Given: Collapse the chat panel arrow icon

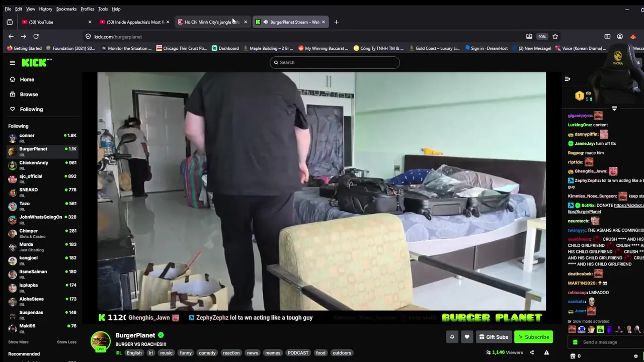Looking at the screenshot, I should (568, 79).
